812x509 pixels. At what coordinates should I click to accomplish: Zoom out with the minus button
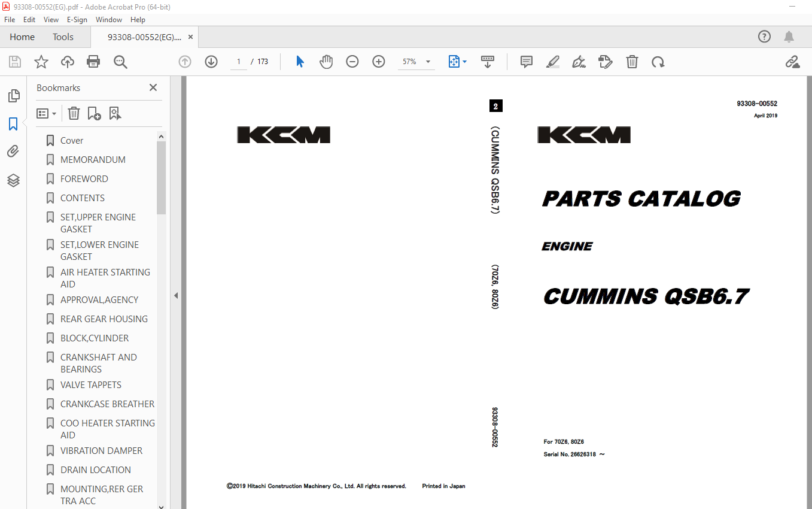point(352,62)
